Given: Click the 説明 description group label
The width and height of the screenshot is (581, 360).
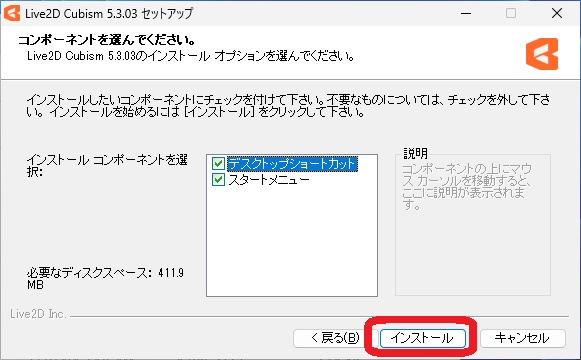Looking at the screenshot, I should [416, 153].
